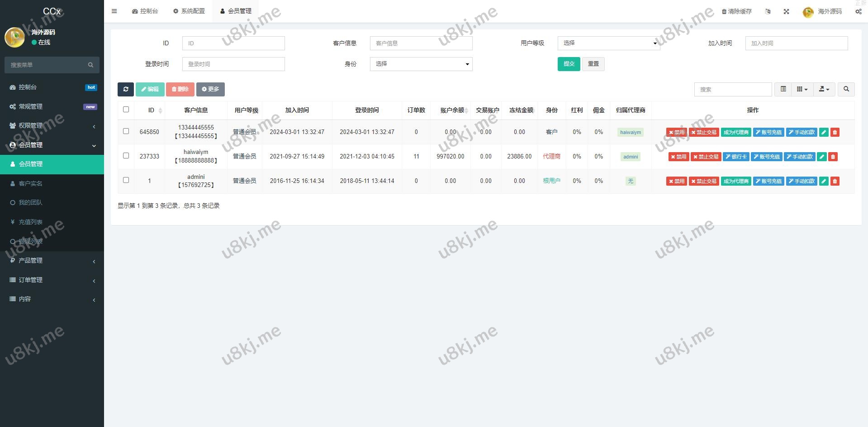Screen dimensions: 868x427
Task: Click the magnifier search icon button right of table toolbar
Action: [x=846, y=89]
